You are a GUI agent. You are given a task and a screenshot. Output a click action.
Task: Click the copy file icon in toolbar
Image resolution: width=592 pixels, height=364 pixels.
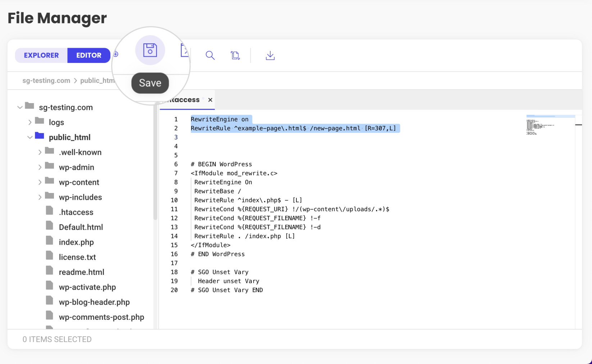(235, 55)
